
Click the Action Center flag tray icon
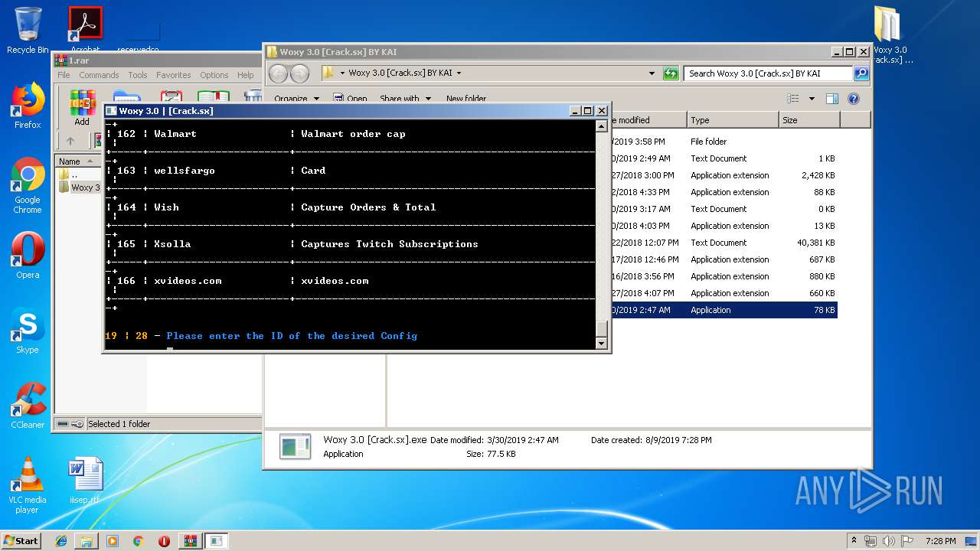click(x=906, y=541)
